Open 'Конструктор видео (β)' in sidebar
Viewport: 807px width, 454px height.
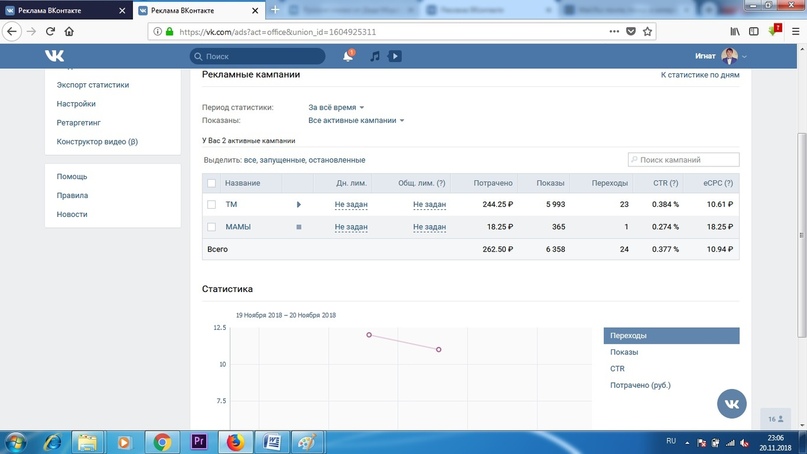[x=97, y=142]
